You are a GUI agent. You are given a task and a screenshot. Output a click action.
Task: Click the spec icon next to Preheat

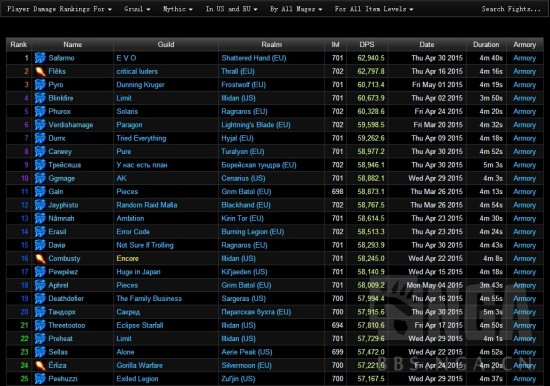point(40,339)
